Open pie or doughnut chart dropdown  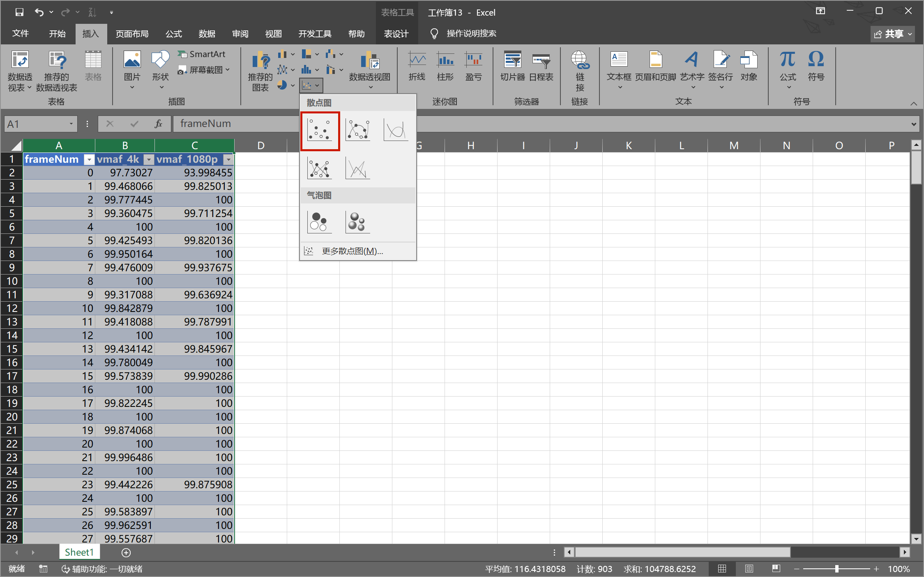coord(286,85)
